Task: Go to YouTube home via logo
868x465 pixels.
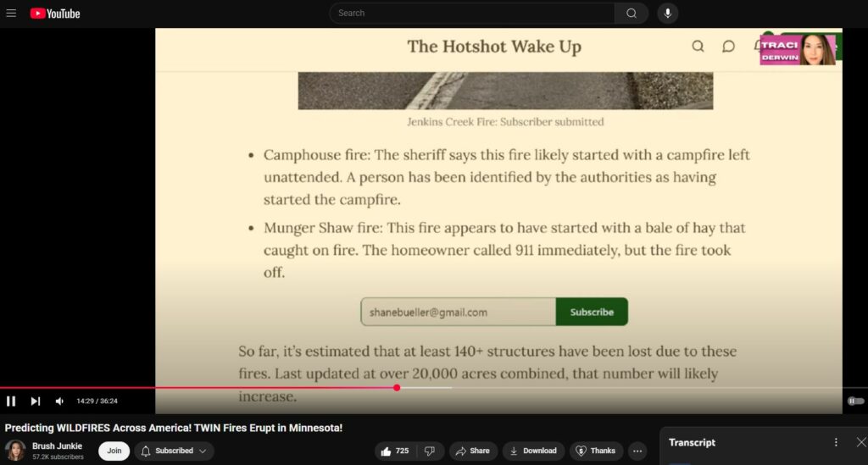Action: pyautogui.click(x=55, y=14)
